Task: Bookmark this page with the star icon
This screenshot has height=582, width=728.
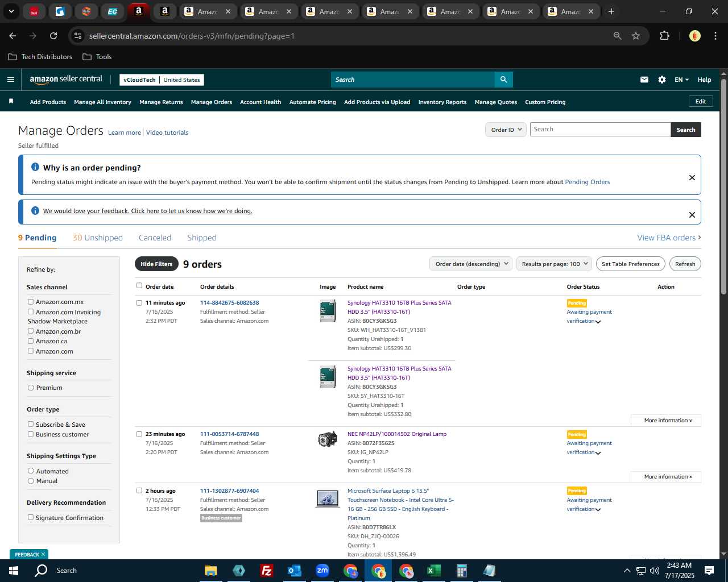Action: (x=636, y=36)
